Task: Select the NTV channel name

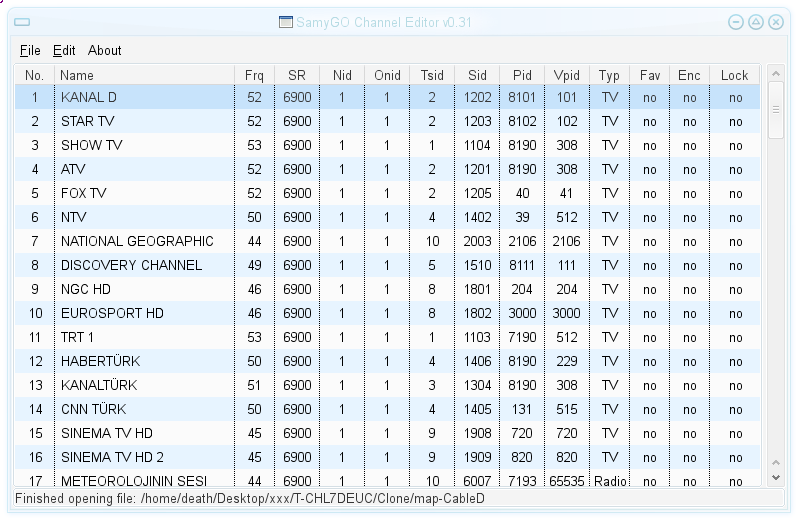Action: click(x=74, y=217)
